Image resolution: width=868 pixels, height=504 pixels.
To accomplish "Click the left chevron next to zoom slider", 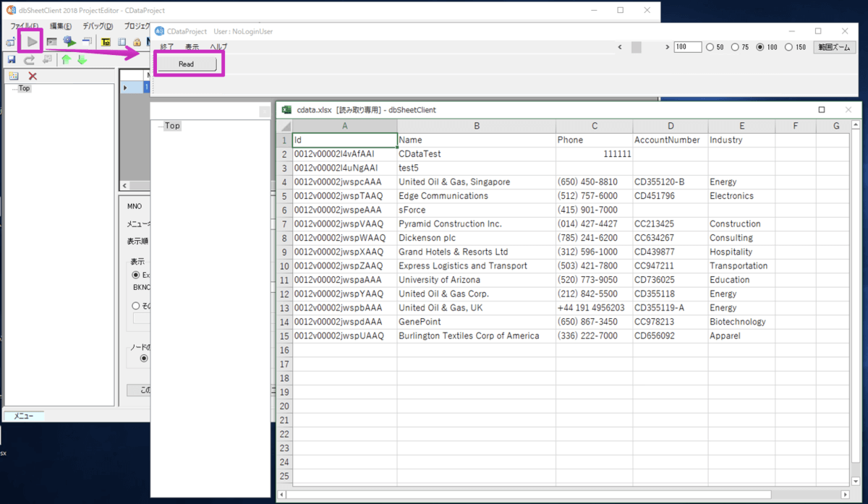I will point(620,48).
